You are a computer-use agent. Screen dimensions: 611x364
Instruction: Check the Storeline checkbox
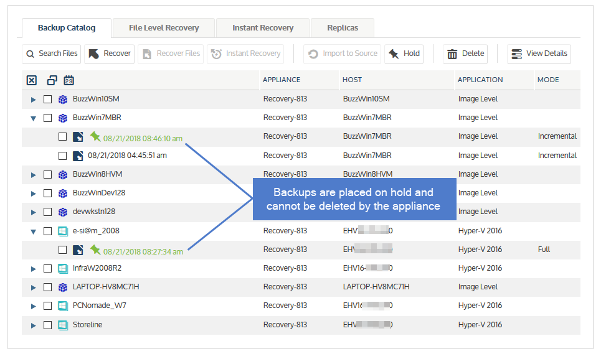click(x=47, y=325)
